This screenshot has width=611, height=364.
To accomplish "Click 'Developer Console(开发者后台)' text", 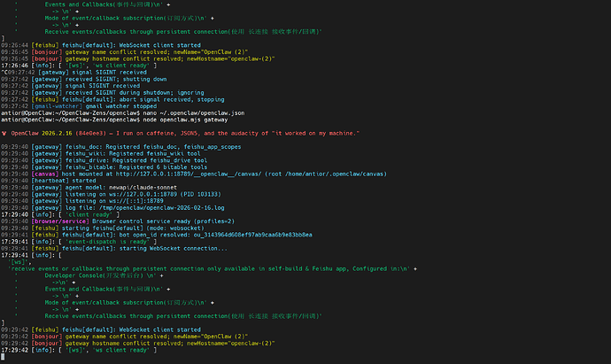I will 94,275.
